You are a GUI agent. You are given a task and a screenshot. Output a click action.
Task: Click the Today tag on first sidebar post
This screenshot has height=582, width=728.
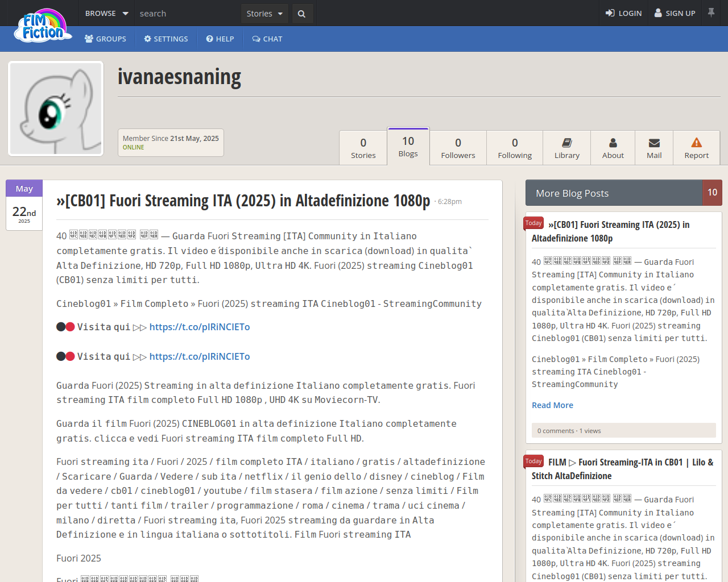pyautogui.click(x=533, y=223)
